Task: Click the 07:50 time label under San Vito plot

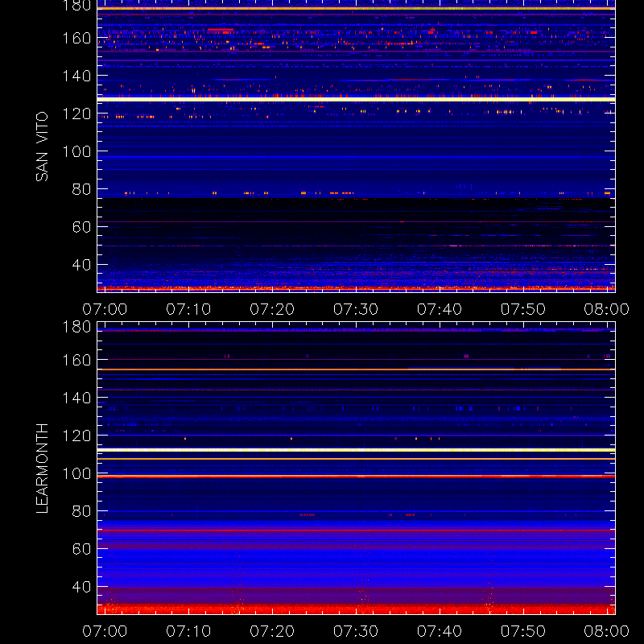Action: [522, 309]
